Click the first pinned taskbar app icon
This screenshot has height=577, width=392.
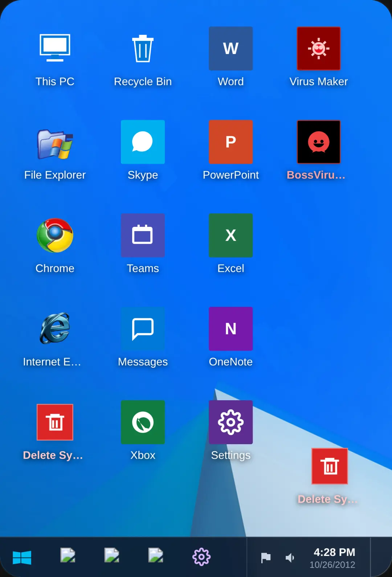click(68, 555)
